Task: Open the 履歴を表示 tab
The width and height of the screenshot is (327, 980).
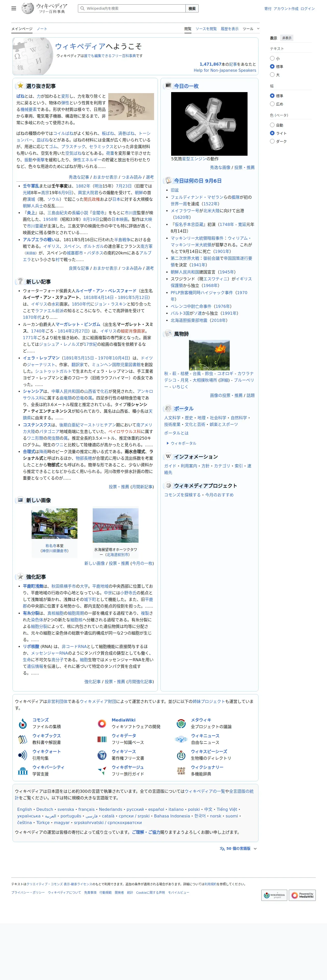Action: tap(229, 28)
